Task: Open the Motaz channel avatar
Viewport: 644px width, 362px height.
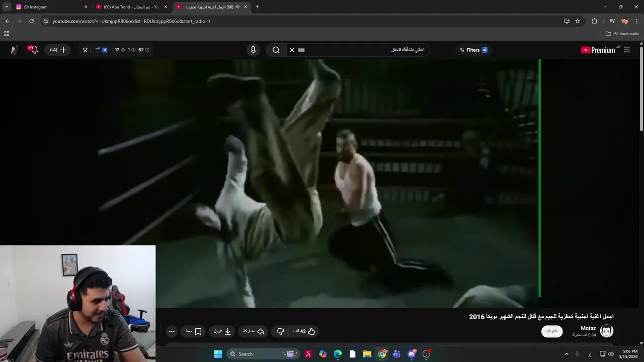Action: coord(607,331)
